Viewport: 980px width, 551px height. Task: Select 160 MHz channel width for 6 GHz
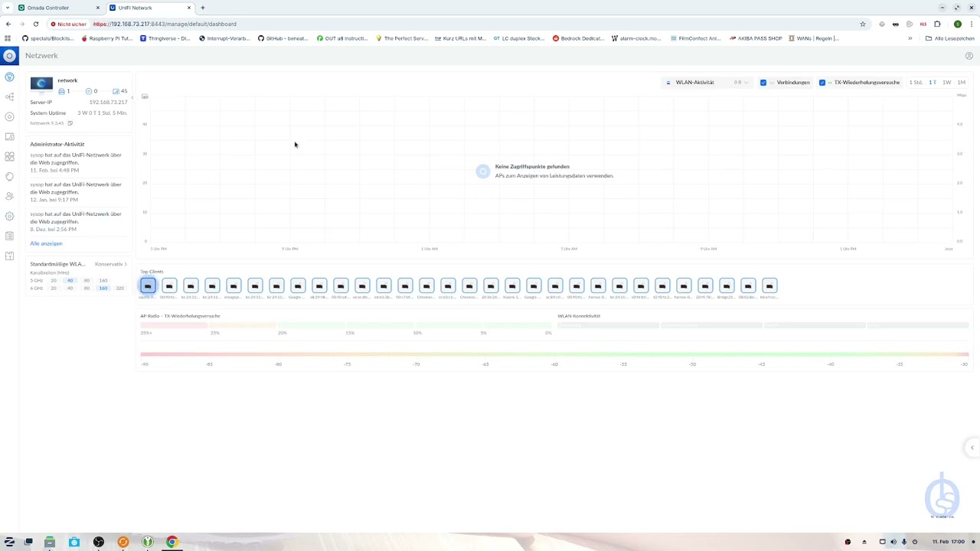coord(103,288)
